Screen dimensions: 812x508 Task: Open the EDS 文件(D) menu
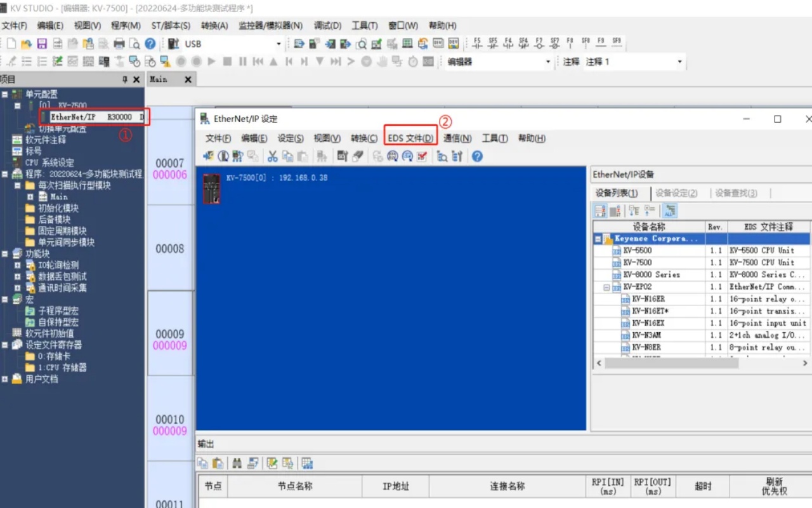tap(410, 138)
